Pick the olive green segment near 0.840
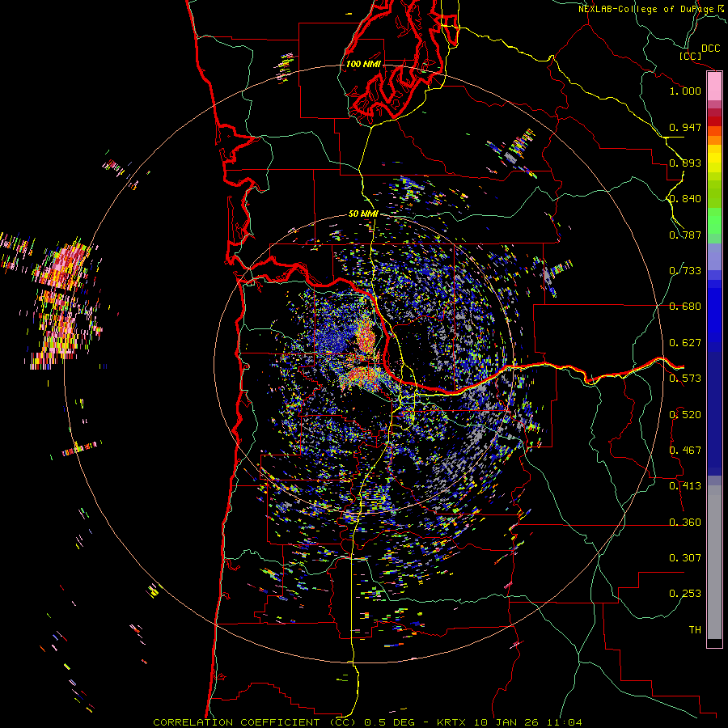Viewport: 728px width, 728px height. coord(714,194)
